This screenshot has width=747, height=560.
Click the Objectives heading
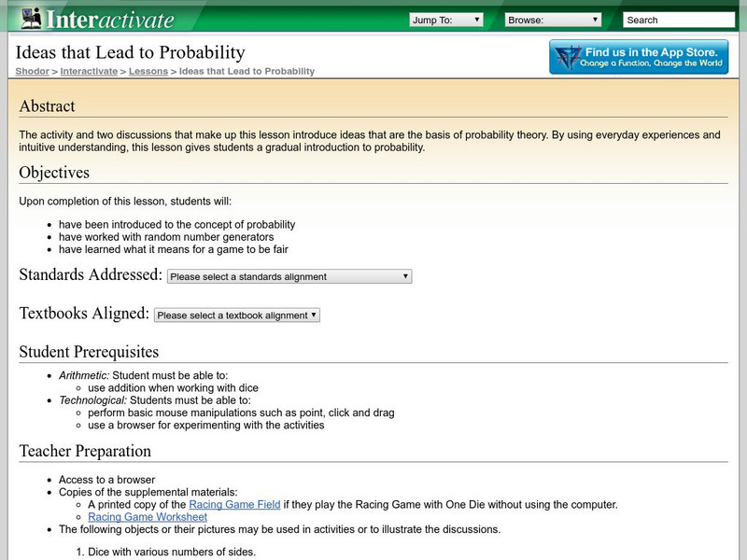[x=54, y=173]
